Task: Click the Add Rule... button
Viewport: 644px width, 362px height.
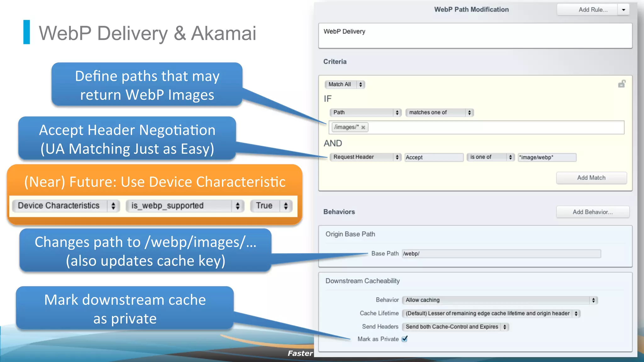Action: [x=587, y=10]
